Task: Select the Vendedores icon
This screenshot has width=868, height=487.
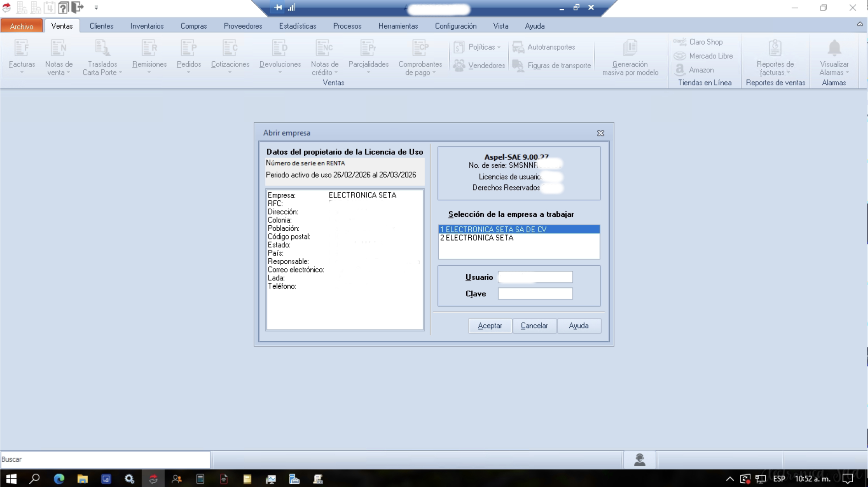Action: click(480, 65)
